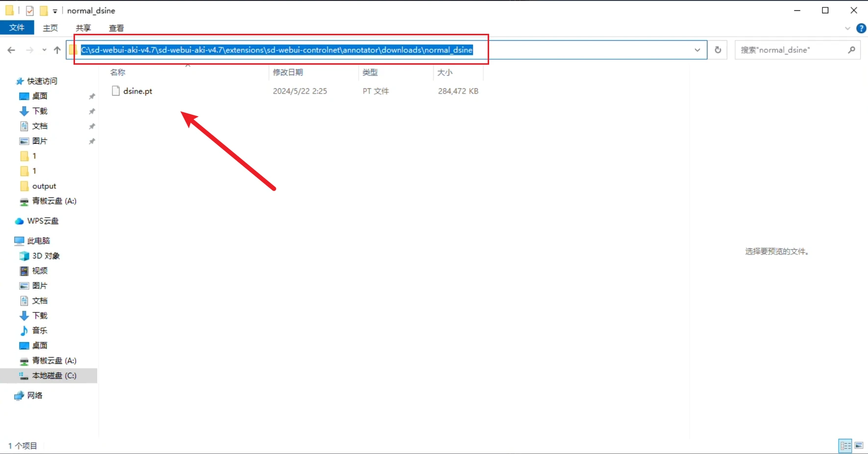Click the PT 文件 type cell

375,91
